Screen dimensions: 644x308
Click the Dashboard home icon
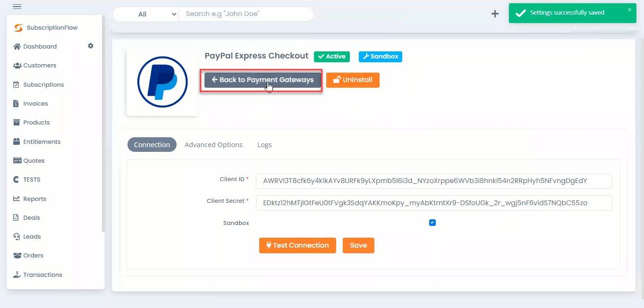17,46
